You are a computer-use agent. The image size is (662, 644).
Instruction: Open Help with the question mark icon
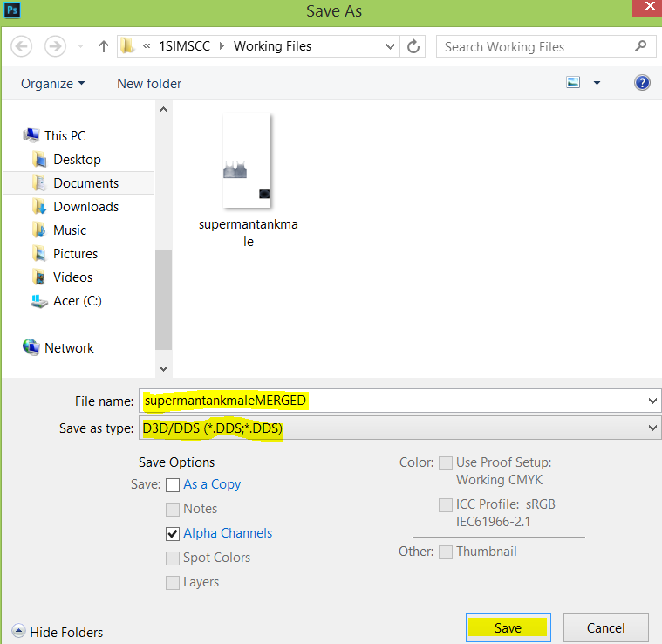[x=642, y=83]
